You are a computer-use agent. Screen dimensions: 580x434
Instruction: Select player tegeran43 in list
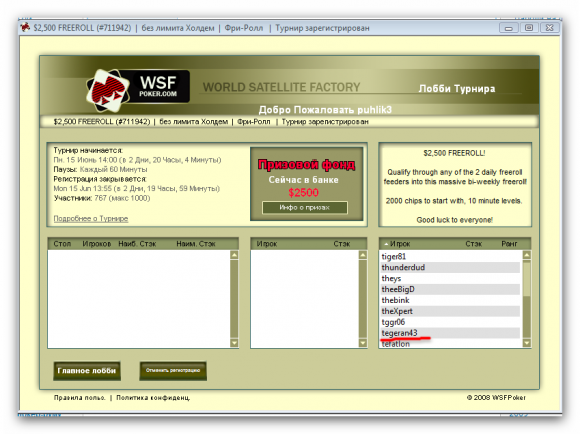[451, 333]
